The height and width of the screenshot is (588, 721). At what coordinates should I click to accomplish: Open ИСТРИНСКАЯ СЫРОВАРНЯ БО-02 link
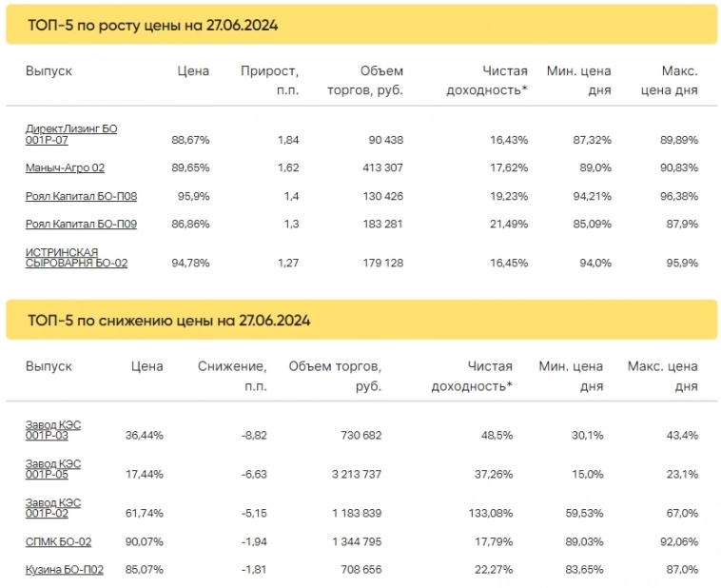[x=76, y=257]
